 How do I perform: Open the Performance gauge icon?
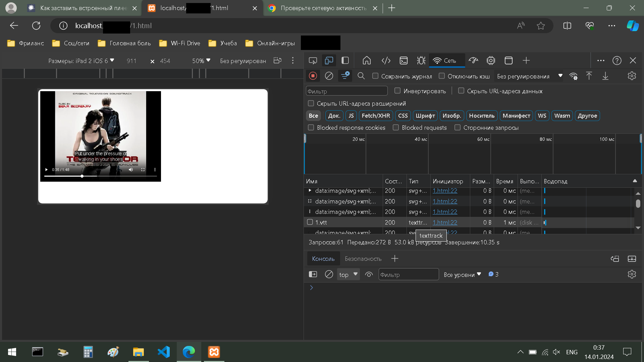473,61
